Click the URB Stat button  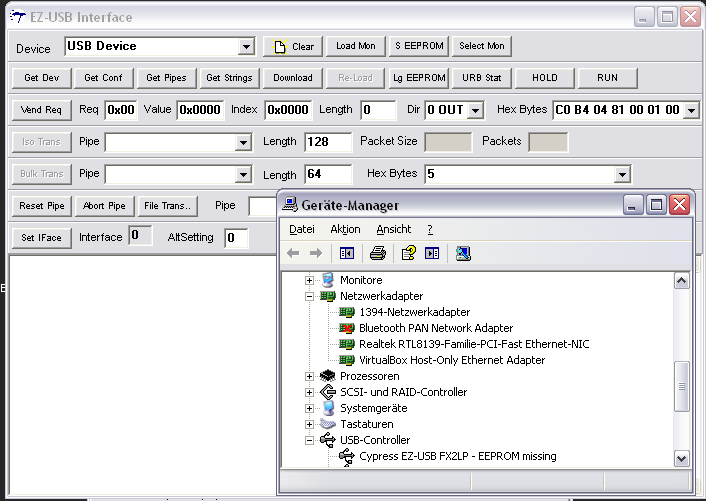[482, 78]
